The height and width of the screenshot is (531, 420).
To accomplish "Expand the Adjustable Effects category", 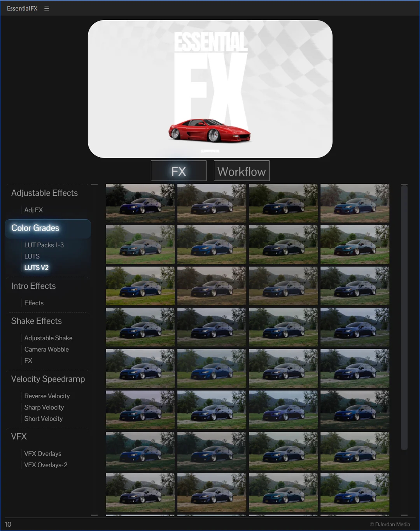I will point(44,193).
